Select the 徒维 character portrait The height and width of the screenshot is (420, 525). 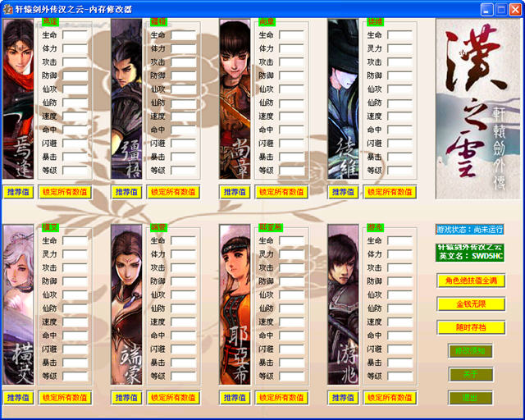click(343, 99)
